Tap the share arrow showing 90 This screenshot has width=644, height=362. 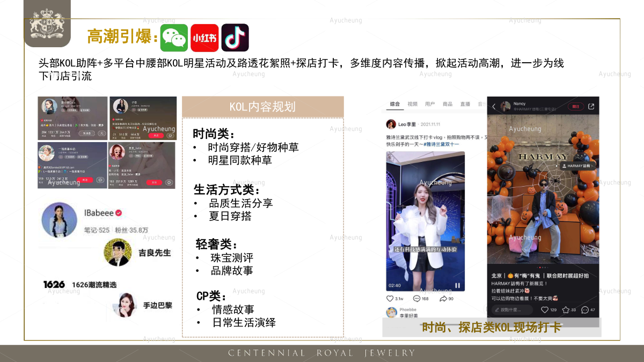tap(443, 299)
